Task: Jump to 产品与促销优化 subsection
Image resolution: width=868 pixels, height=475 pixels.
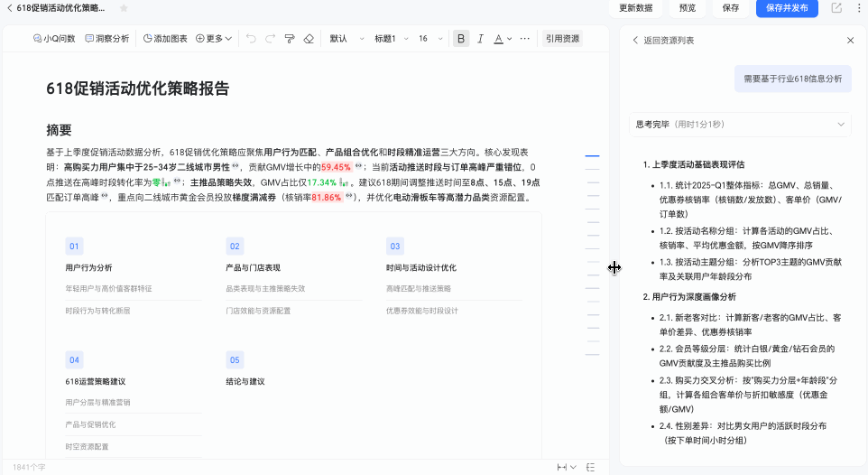Action: 91,424
